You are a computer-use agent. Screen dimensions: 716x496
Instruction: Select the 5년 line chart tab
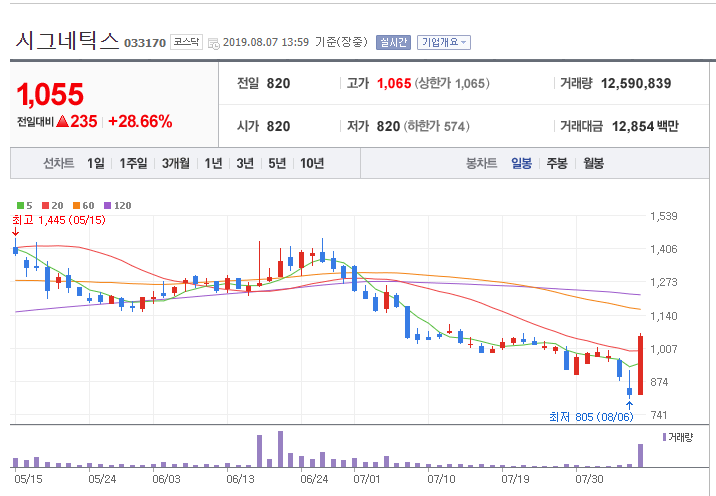click(277, 163)
